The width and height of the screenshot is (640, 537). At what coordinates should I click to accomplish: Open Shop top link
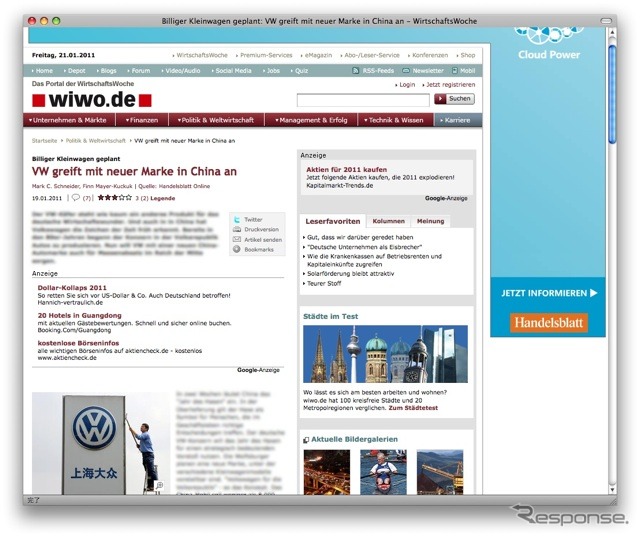[468, 55]
